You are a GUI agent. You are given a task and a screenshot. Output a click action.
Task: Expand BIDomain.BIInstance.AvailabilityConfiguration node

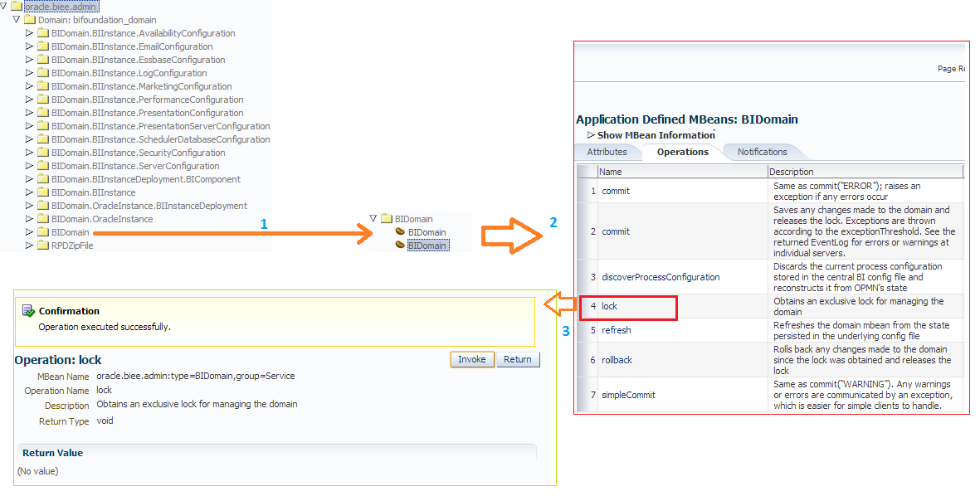click(x=29, y=32)
